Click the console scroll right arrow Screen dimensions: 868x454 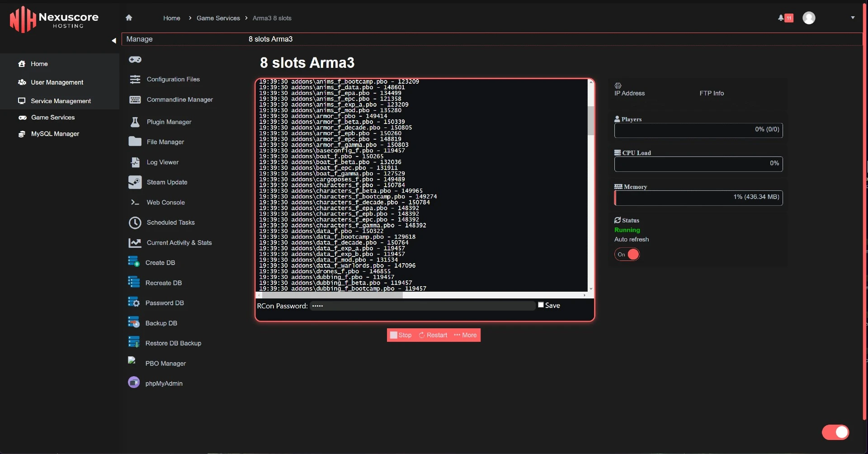pyautogui.click(x=585, y=295)
